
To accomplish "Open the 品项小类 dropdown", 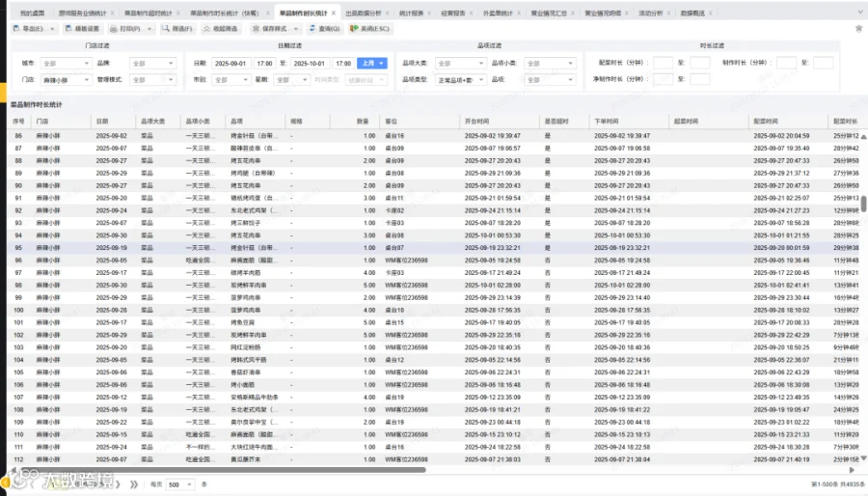I will coord(550,63).
